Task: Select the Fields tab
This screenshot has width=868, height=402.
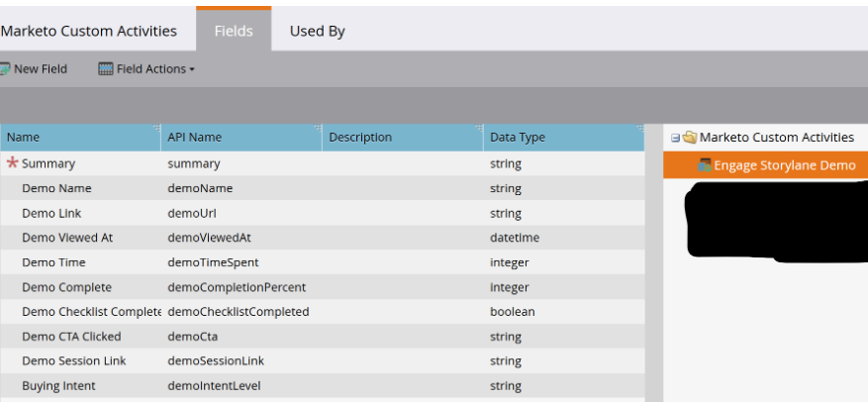Action: coord(234,31)
